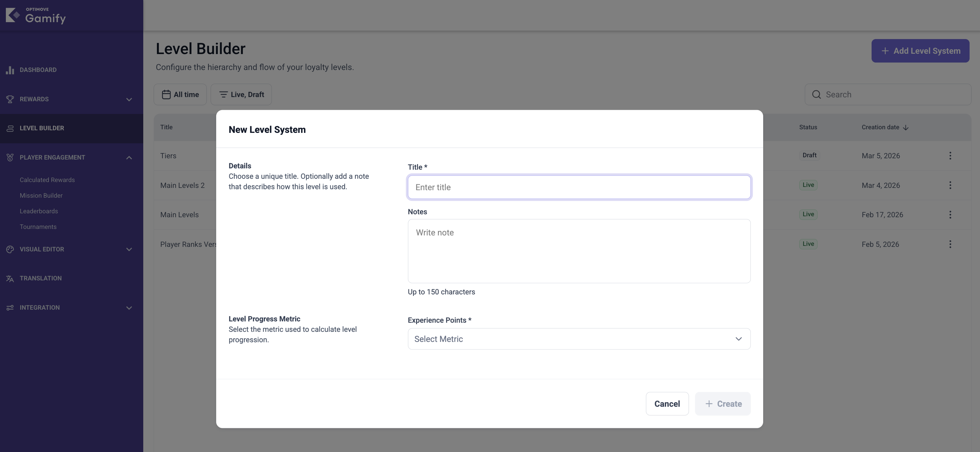Image resolution: width=980 pixels, height=452 pixels.
Task: Click the Level Builder stack icon
Action: 10,129
